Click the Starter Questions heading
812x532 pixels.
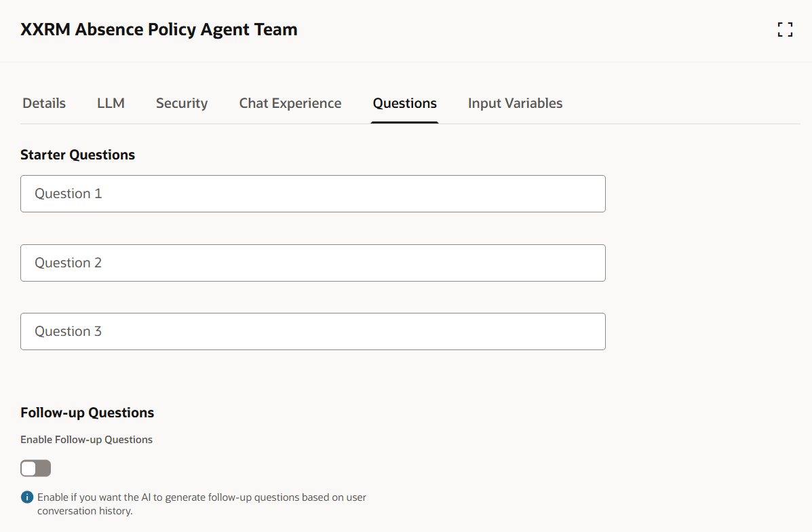point(78,155)
